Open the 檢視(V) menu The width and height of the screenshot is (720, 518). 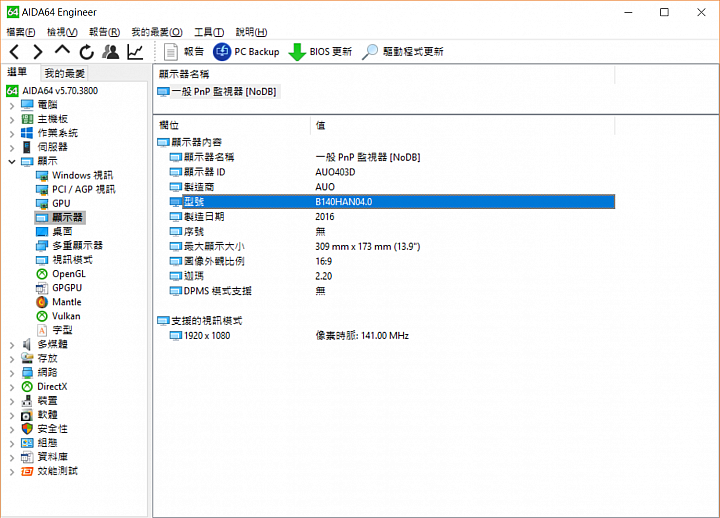(62, 32)
